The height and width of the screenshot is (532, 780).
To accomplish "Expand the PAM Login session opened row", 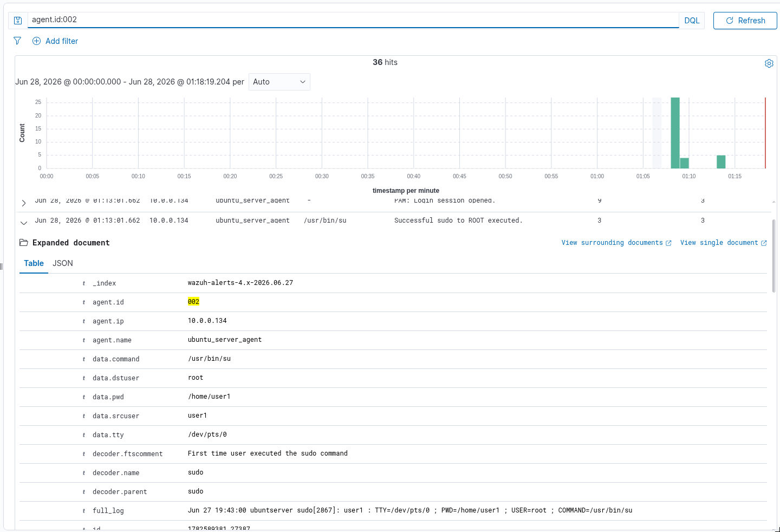I will pyautogui.click(x=23, y=203).
